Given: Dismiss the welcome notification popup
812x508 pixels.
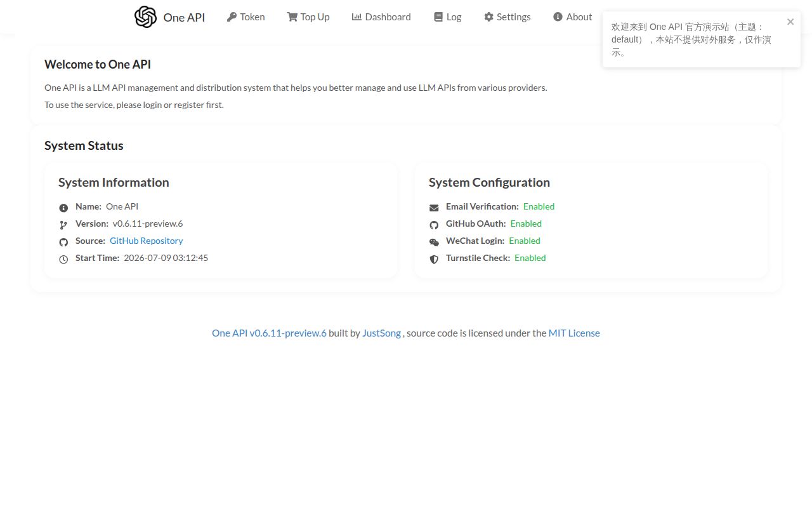Looking at the screenshot, I should coord(790,22).
